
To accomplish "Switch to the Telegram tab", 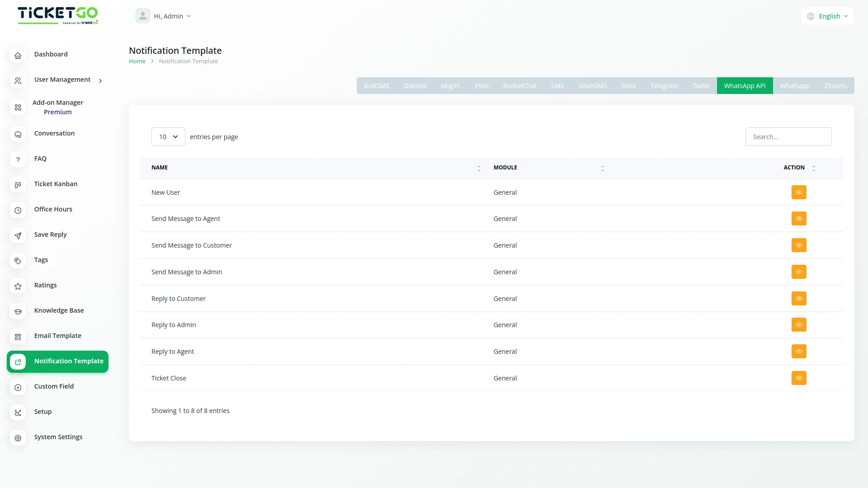I will [664, 86].
